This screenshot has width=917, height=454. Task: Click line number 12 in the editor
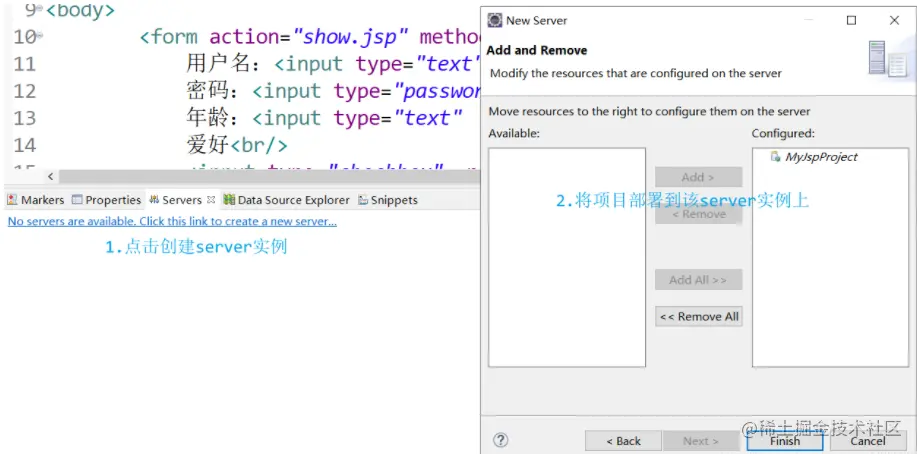coord(24,91)
